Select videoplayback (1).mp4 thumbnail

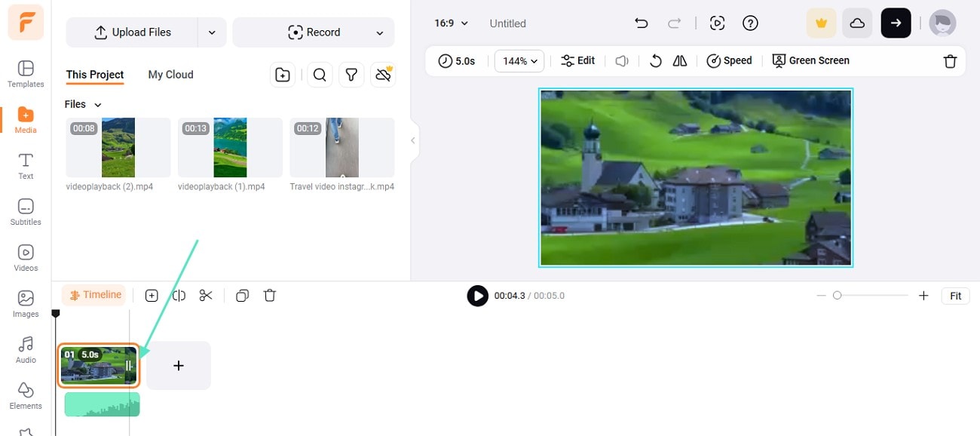tap(230, 147)
